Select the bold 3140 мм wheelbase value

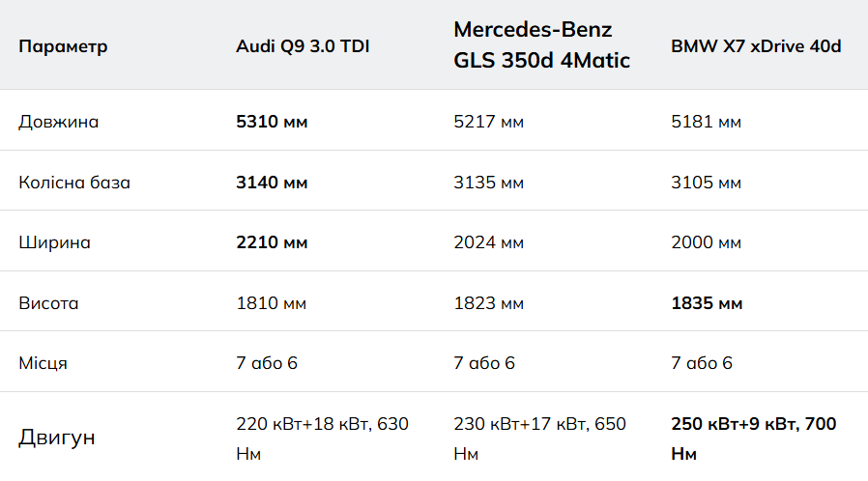pyautogui.click(x=272, y=183)
